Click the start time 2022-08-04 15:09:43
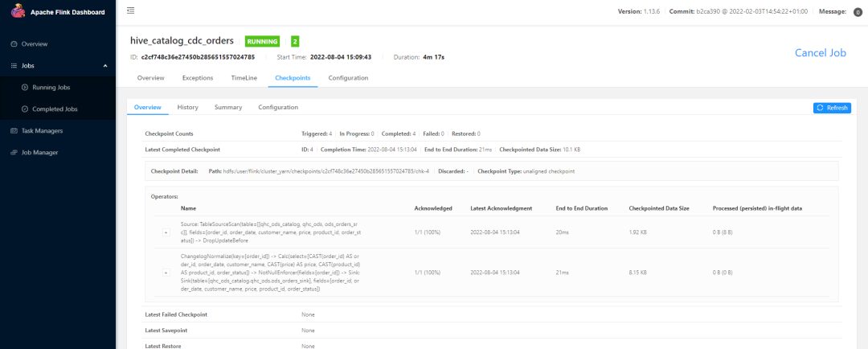This screenshot has height=349, width=868. tap(341, 57)
